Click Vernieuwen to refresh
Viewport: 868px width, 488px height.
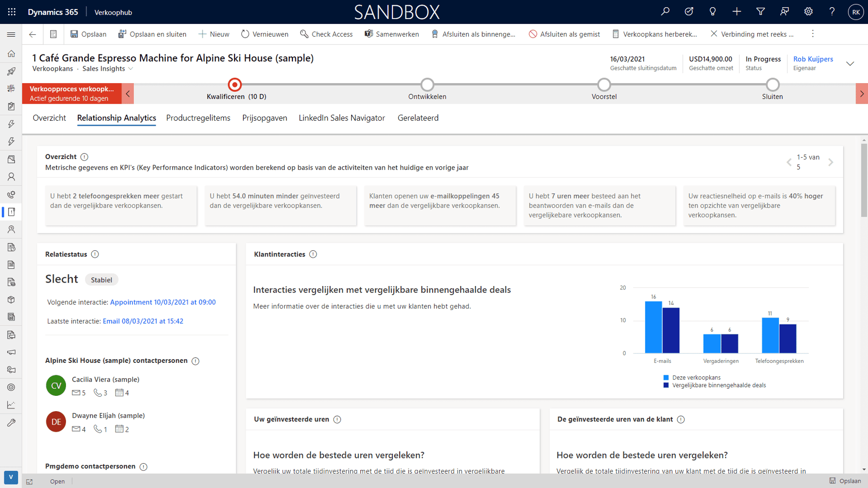tap(265, 34)
